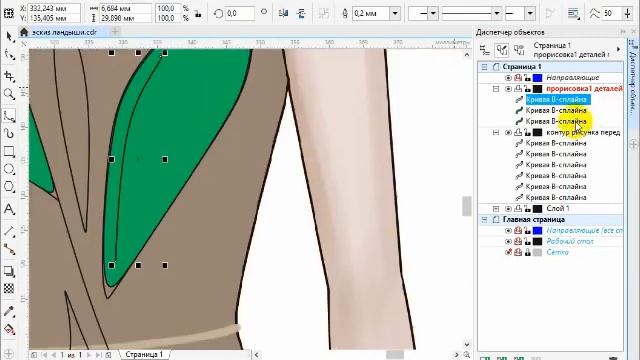Screen dimensions: 640x360
Task: Select the Rectangle tool
Action: [9, 152]
